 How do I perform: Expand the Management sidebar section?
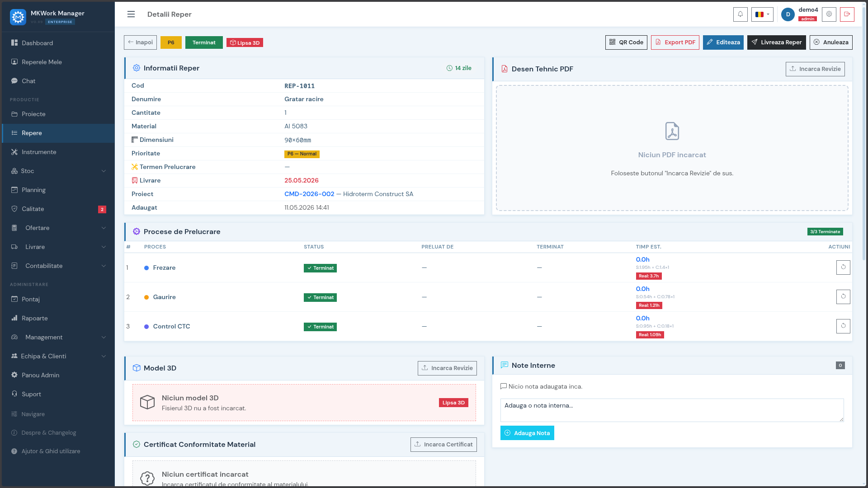click(x=58, y=337)
